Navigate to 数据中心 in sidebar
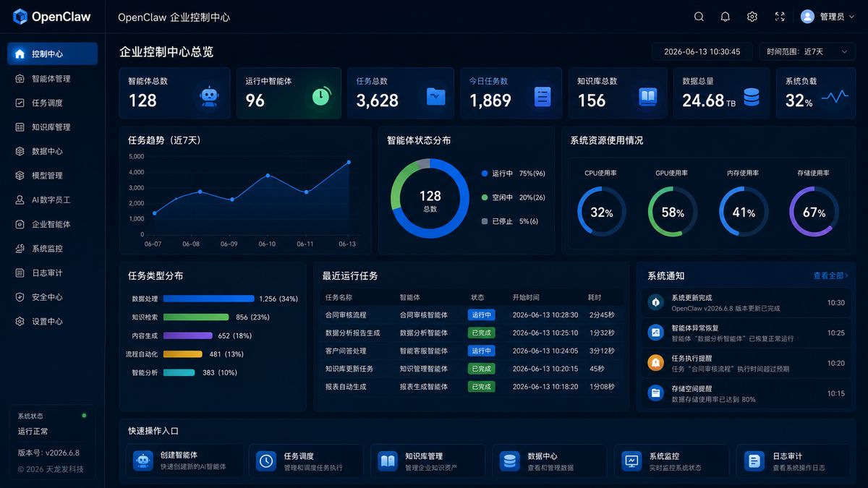The height and width of the screenshot is (488, 868). [x=53, y=151]
